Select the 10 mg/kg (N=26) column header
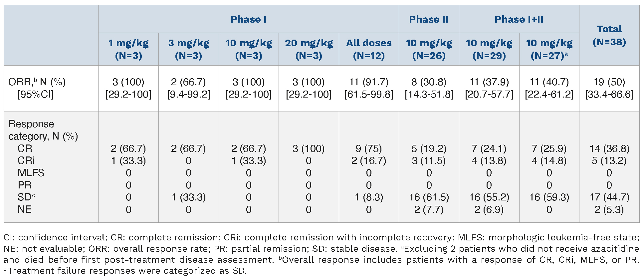 point(429,49)
